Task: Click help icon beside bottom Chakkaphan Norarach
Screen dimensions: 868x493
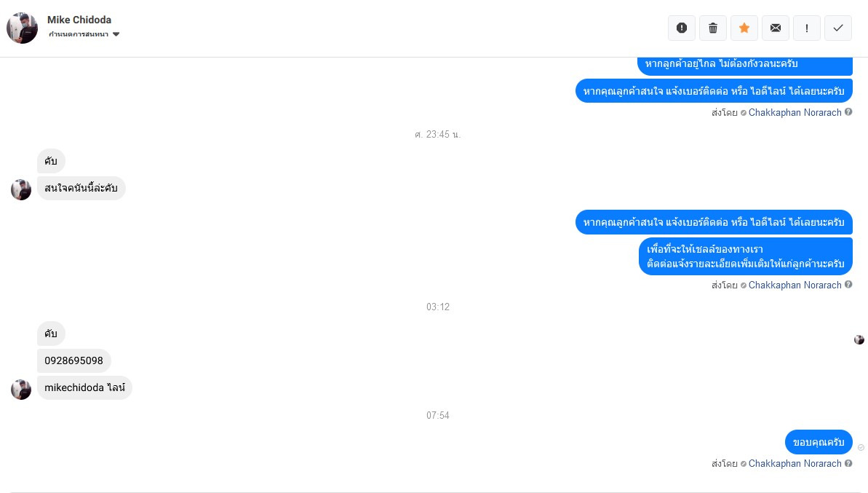Action: (x=848, y=463)
